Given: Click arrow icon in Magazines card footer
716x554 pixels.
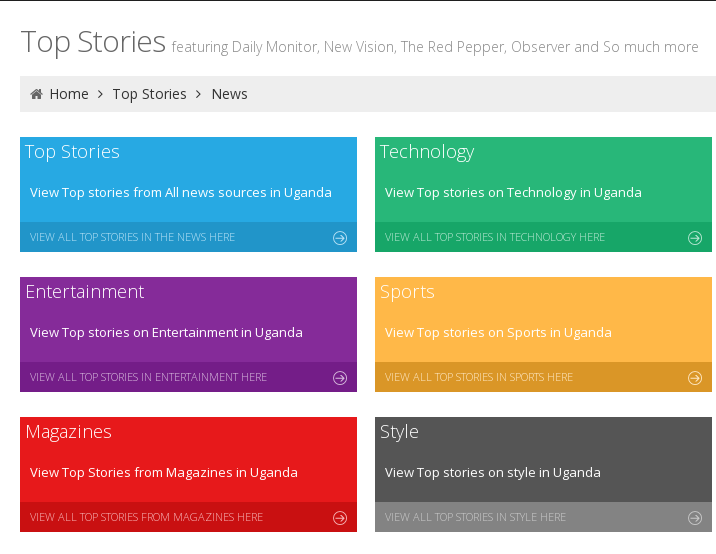Looking at the screenshot, I should pos(340,517).
